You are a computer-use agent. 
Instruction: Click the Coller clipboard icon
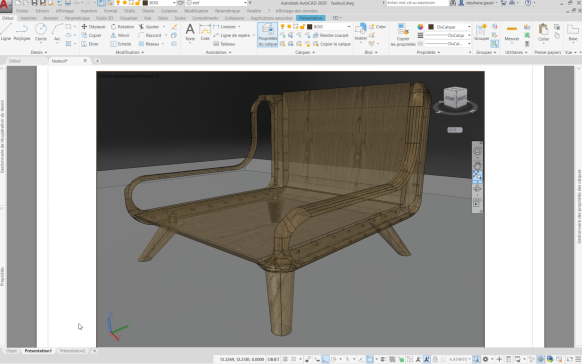[543, 32]
